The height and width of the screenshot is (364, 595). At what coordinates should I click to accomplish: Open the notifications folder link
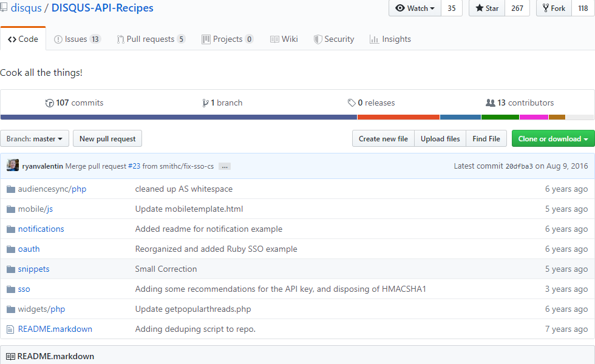click(41, 229)
